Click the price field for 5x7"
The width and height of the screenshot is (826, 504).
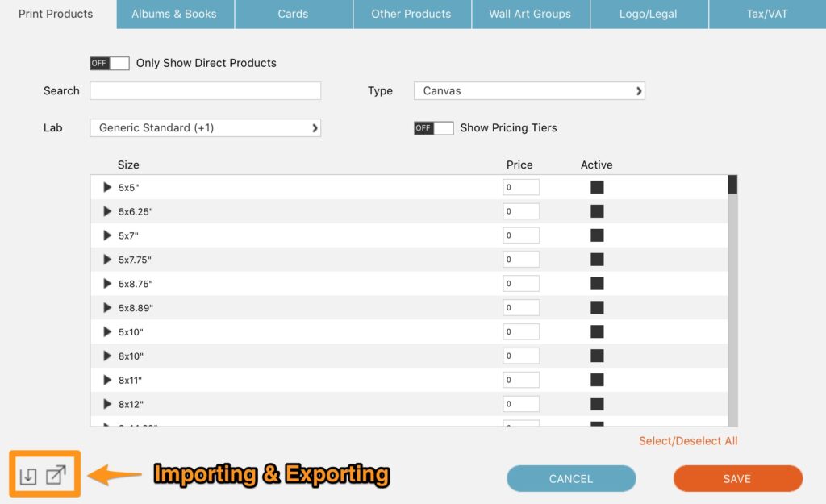point(521,235)
